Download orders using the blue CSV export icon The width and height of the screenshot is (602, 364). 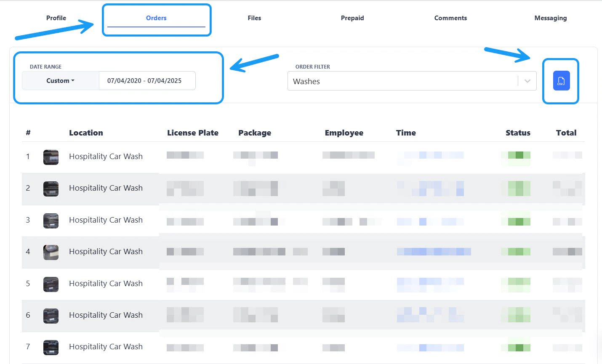[x=561, y=81]
